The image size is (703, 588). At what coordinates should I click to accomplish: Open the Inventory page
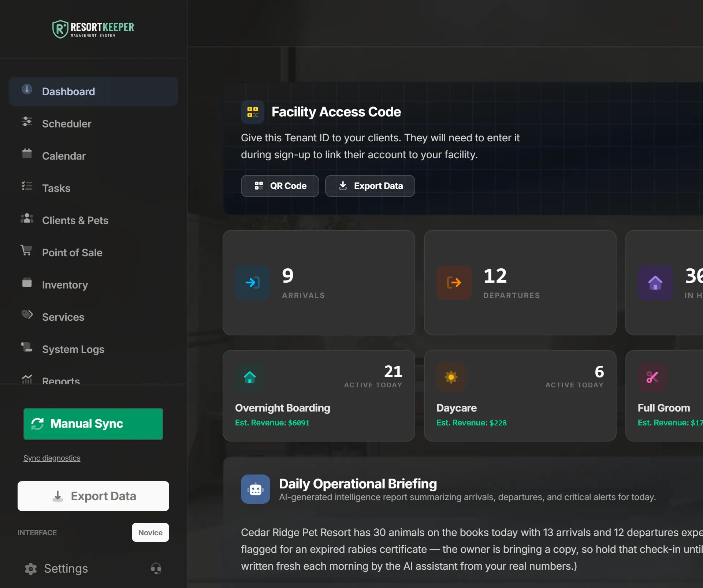(x=93, y=285)
